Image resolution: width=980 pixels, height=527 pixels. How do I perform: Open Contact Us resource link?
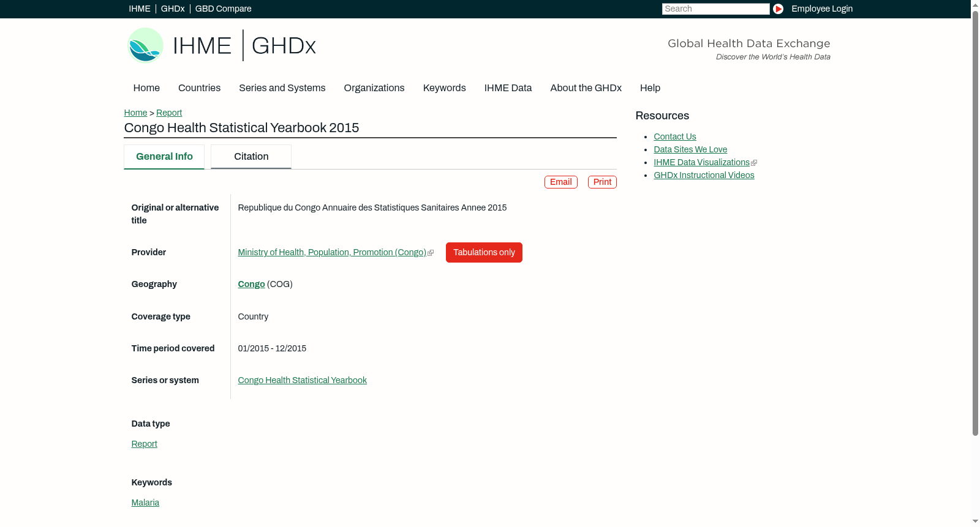point(675,136)
